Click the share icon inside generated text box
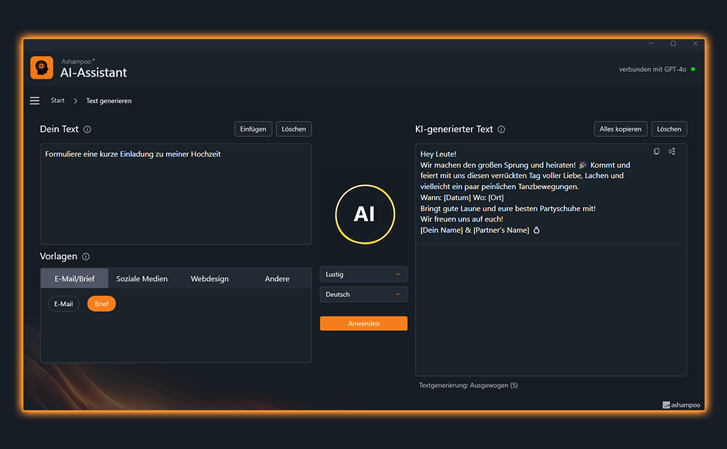This screenshot has height=449, width=727. click(672, 152)
